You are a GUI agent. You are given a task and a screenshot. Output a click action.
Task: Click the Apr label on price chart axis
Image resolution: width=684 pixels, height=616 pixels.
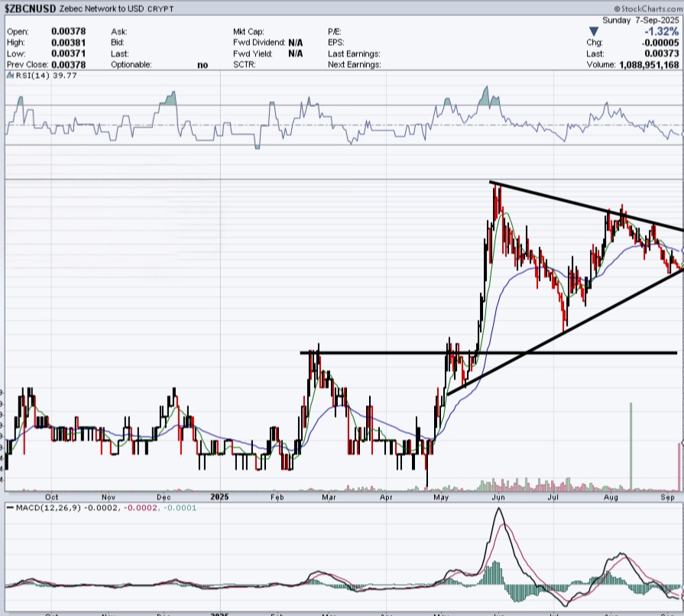click(386, 497)
